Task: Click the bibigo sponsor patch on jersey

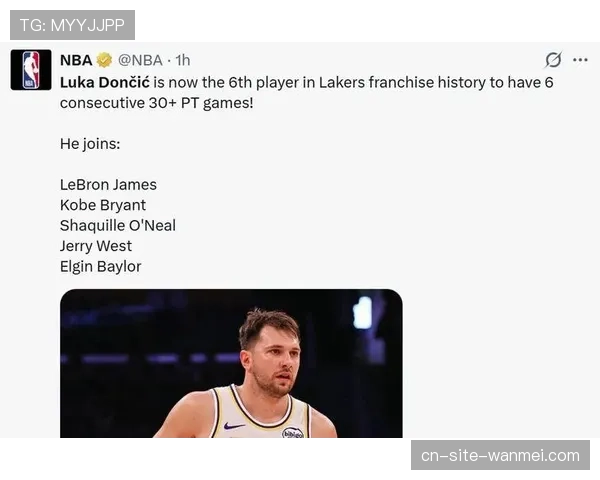Action: coord(293,433)
